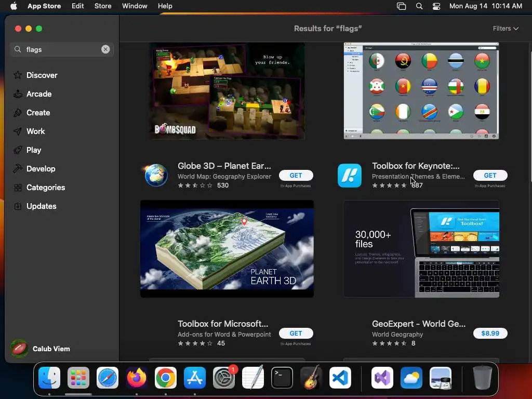Screen dimensions: 532x399
Task: Click the flags search field
Action: point(62,49)
